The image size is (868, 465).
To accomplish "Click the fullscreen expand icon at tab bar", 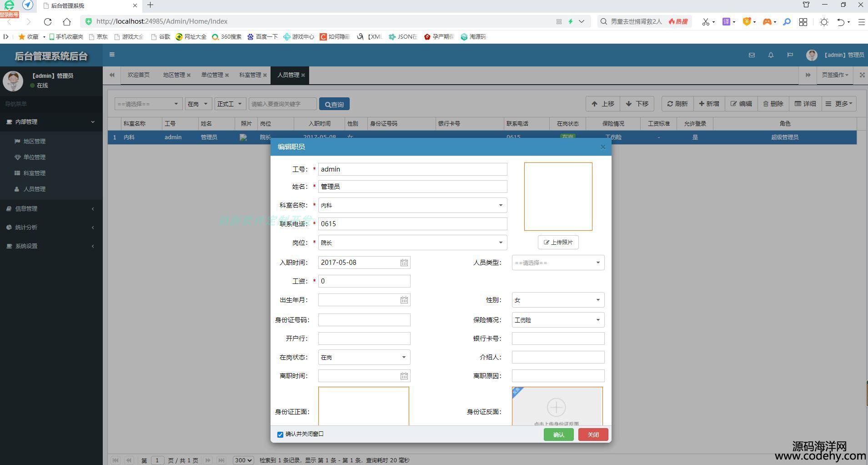I will point(862,75).
